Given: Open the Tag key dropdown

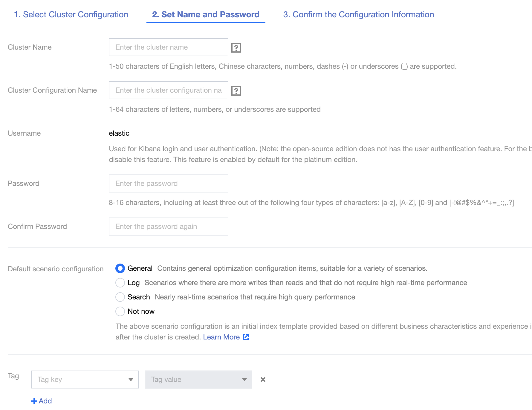Looking at the screenshot, I should [x=85, y=380].
